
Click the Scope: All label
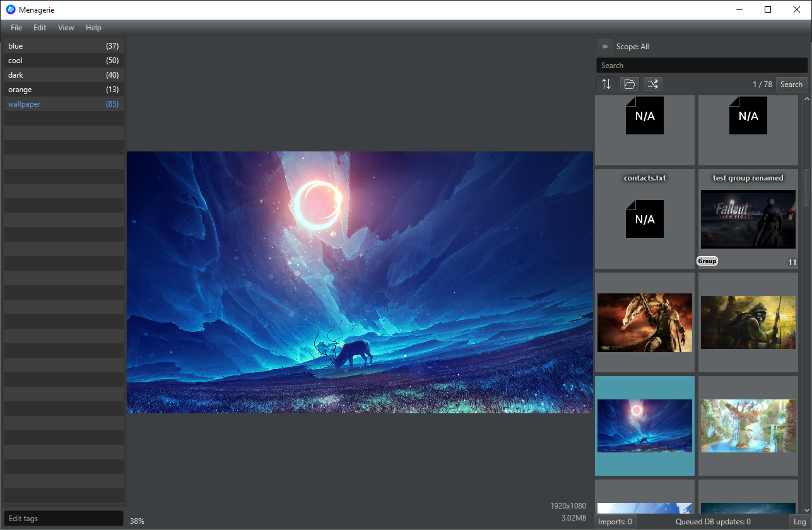tap(633, 47)
